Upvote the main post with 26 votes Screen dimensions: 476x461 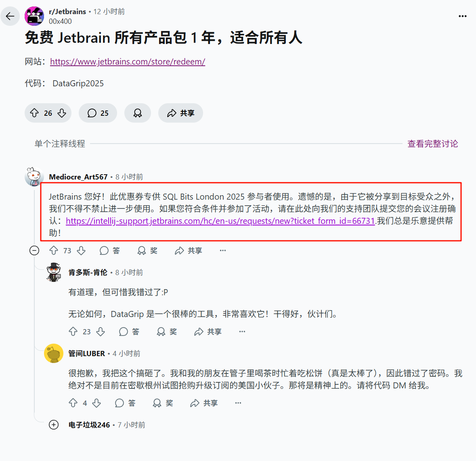tap(34, 113)
